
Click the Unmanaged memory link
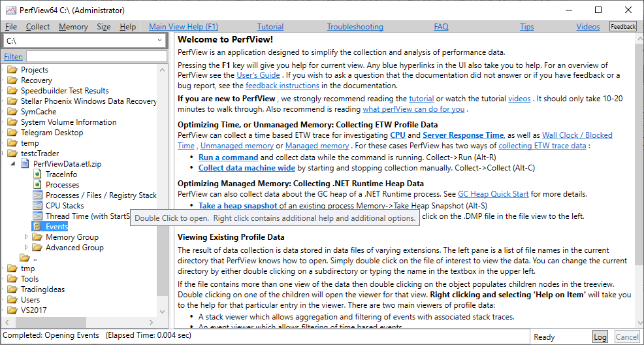click(x=237, y=146)
